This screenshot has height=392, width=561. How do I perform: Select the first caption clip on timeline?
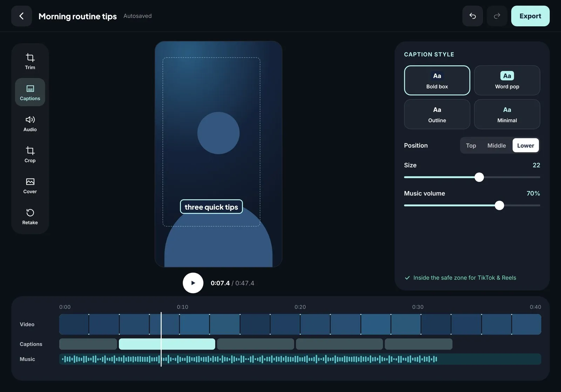(x=88, y=344)
